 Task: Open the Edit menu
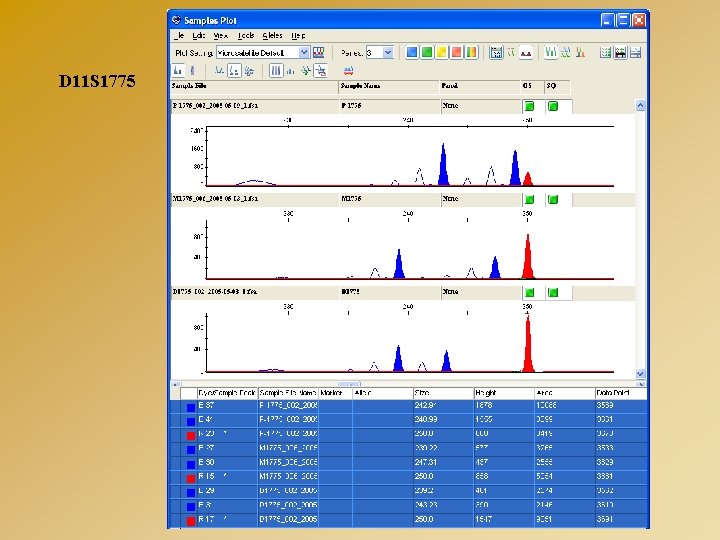(x=198, y=35)
